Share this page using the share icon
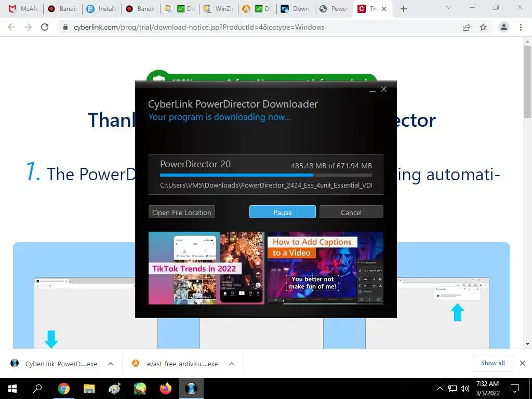 [467, 27]
